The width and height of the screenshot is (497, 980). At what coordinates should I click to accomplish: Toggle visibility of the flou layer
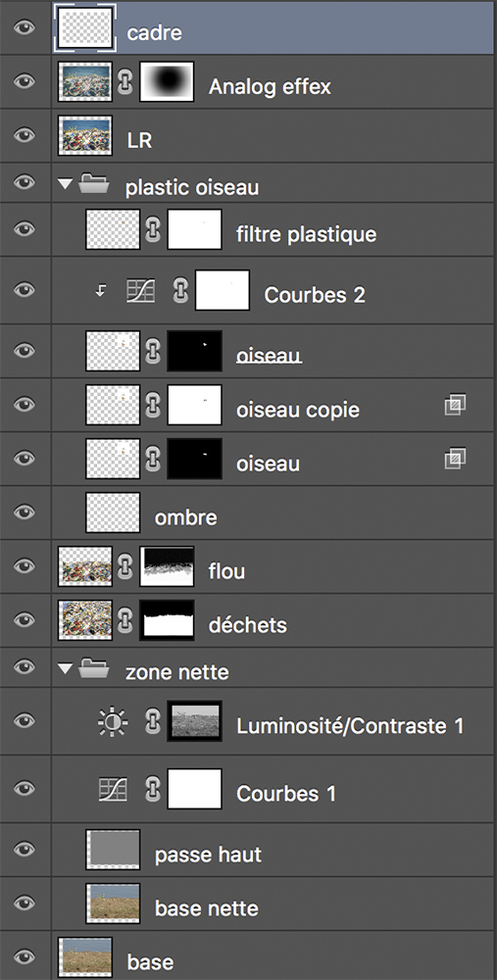click(24, 566)
